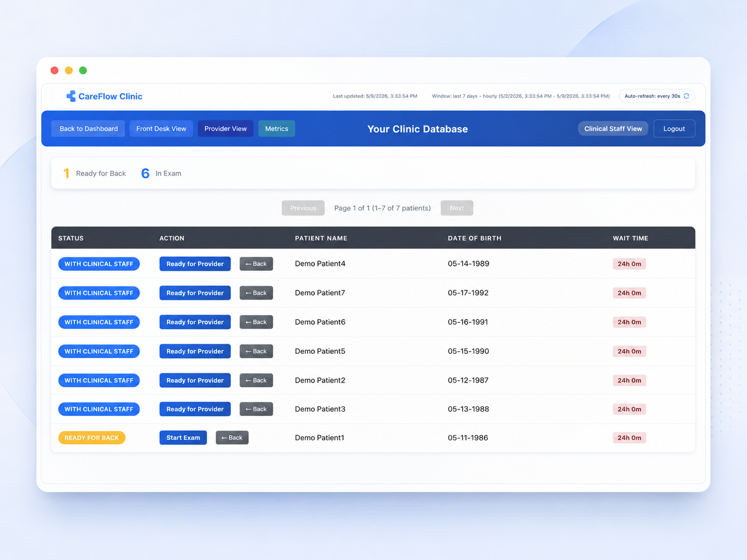Click the name Demo Patient4
The width and height of the screenshot is (747, 560).
(320, 263)
